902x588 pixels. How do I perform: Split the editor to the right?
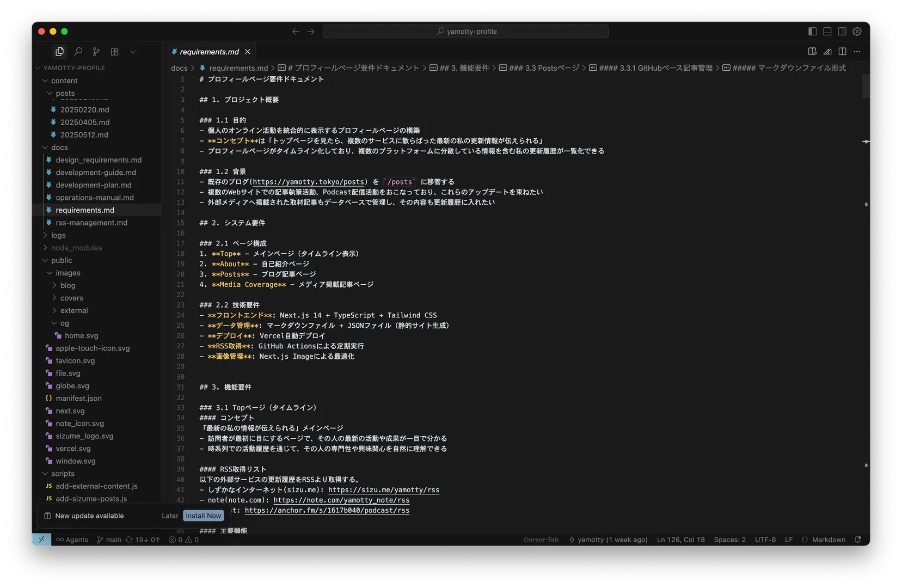[842, 51]
